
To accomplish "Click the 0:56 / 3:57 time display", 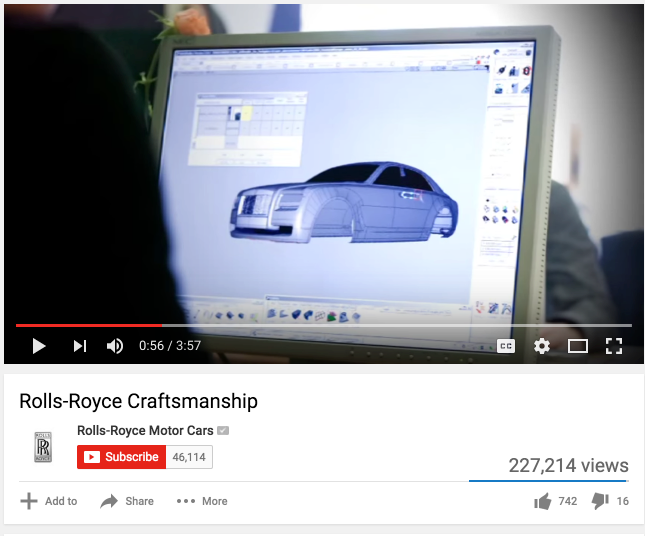I will coord(170,346).
